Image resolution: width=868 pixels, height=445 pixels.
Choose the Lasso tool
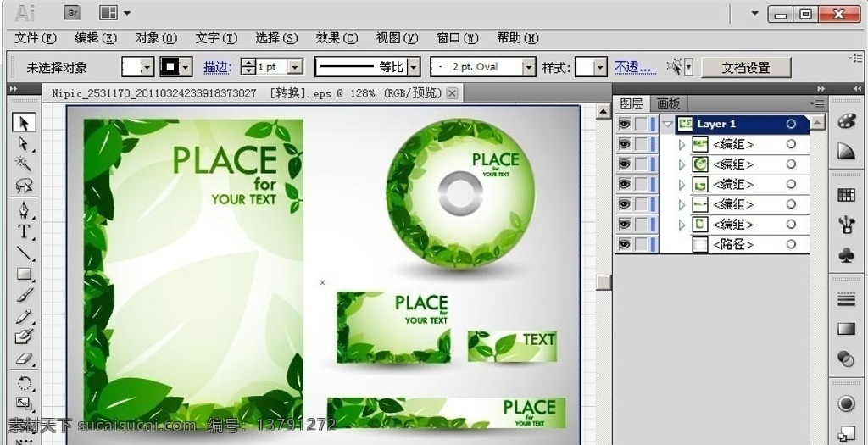[x=24, y=185]
